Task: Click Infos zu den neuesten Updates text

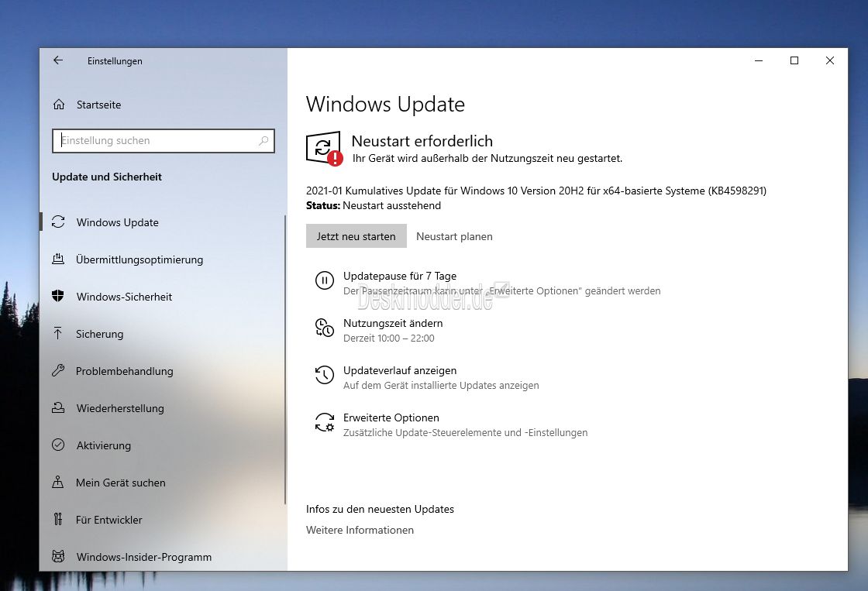Action: coord(380,509)
